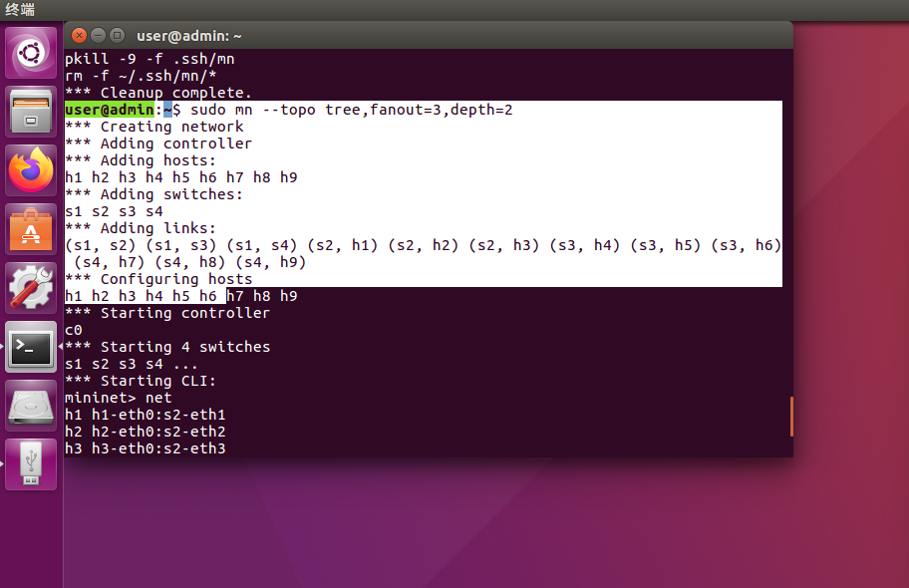Click the 'mininet> net' command line
909x588 pixels.
pos(119,398)
